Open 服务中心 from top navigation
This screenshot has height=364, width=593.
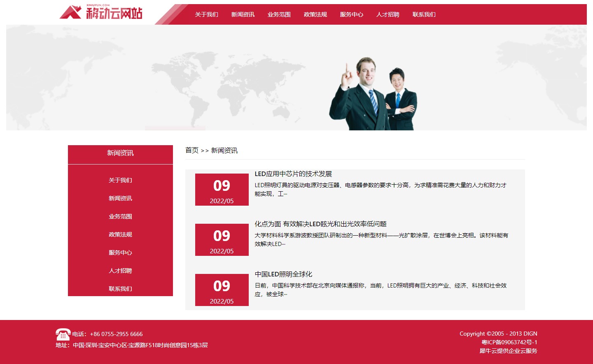pyautogui.click(x=351, y=14)
